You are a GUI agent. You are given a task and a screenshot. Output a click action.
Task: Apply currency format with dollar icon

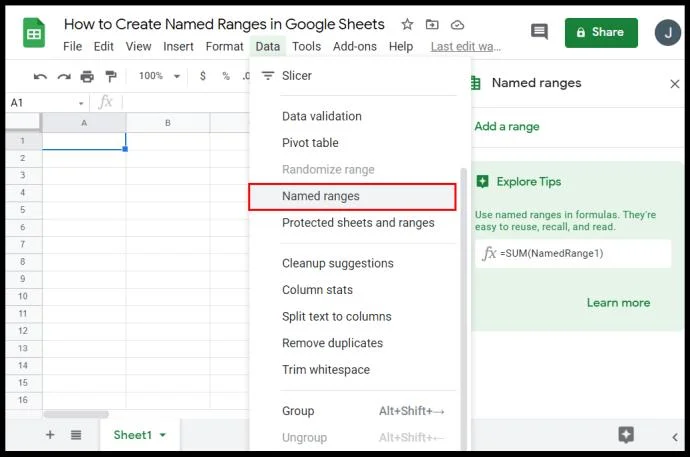[202, 76]
